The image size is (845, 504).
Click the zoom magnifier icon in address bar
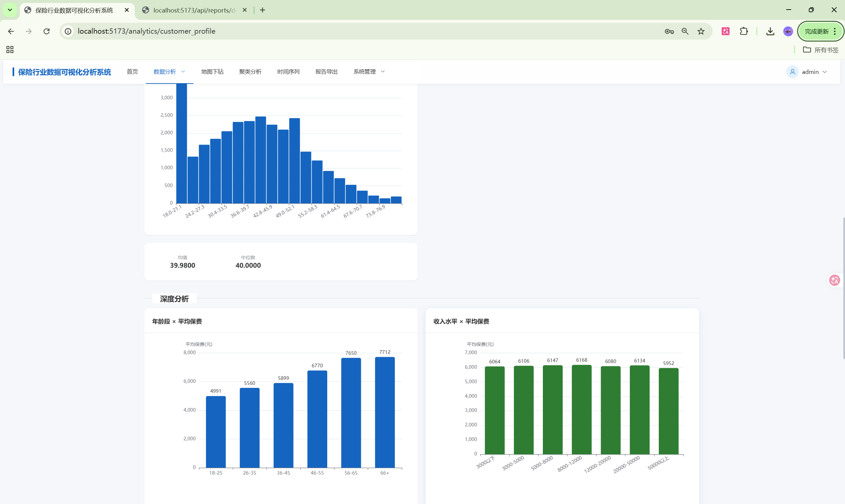tap(685, 31)
